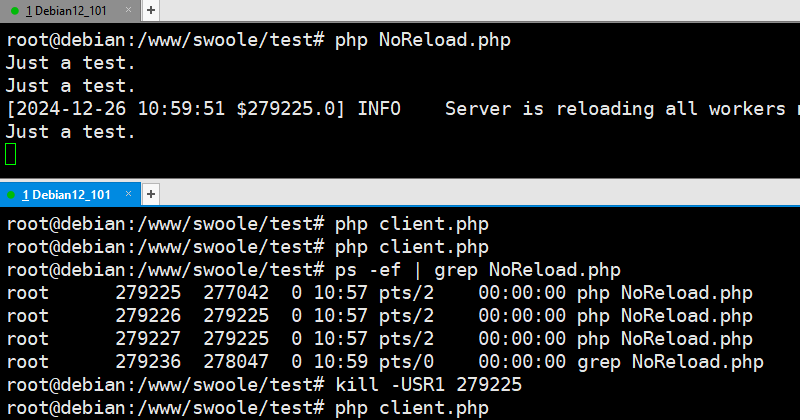800x420 pixels.
Task: Add a new tab in the upper pane
Action: click(x=151, y=10)
